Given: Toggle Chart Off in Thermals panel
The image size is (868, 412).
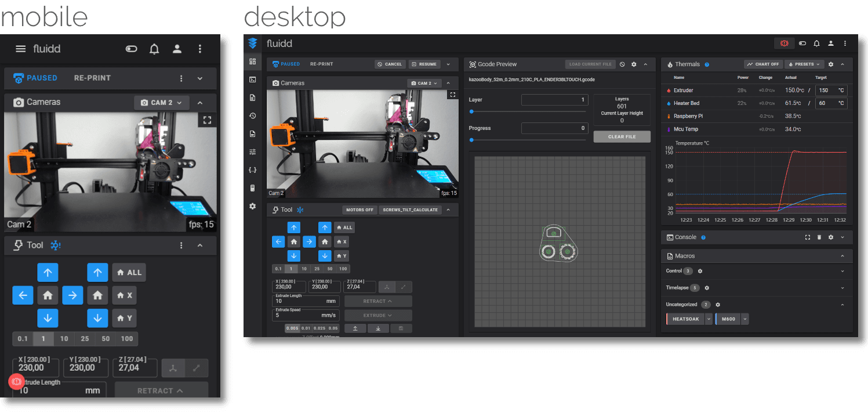Looking at the screenshot, I should [762, 64].
